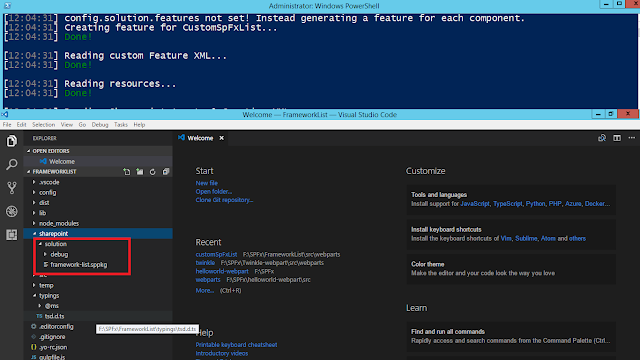Click Find and run all commands
The width and height of the screenshot is (640, 360).
(511, 336)
